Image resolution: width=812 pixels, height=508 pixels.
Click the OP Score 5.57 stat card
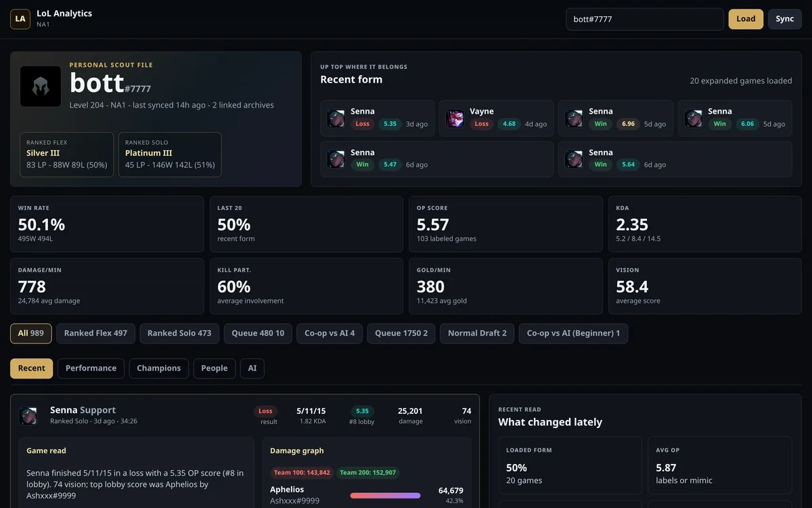pyautogui.click(x=505, y=224)
